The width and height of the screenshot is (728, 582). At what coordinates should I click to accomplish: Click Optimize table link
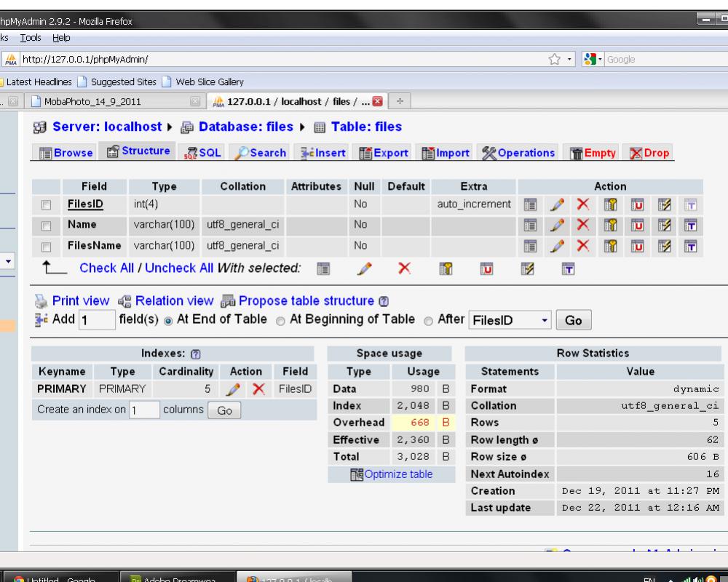[398, 474]
